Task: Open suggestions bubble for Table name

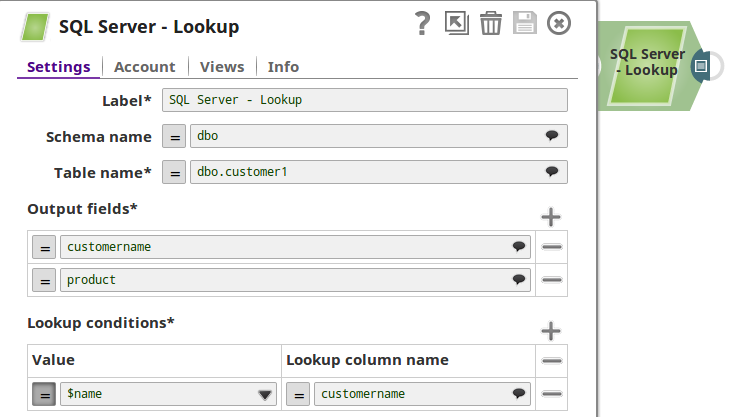Action: click(x=552, y=171)
